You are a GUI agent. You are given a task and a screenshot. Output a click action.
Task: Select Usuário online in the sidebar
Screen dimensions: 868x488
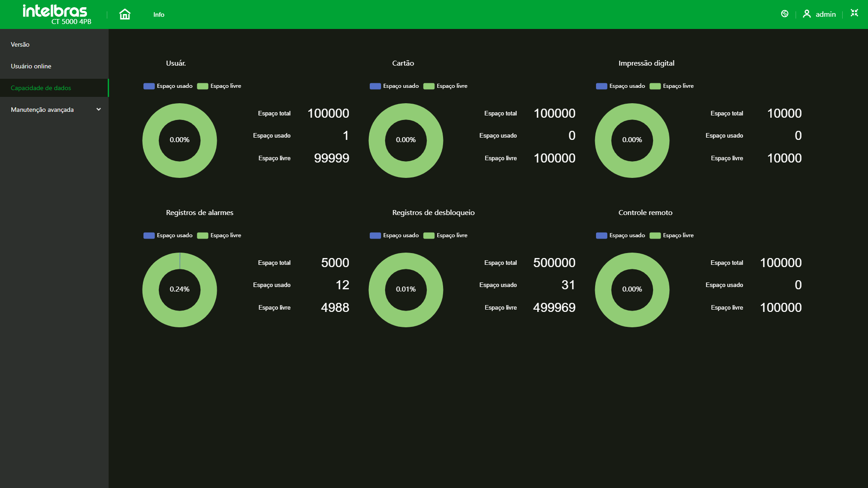31,66
